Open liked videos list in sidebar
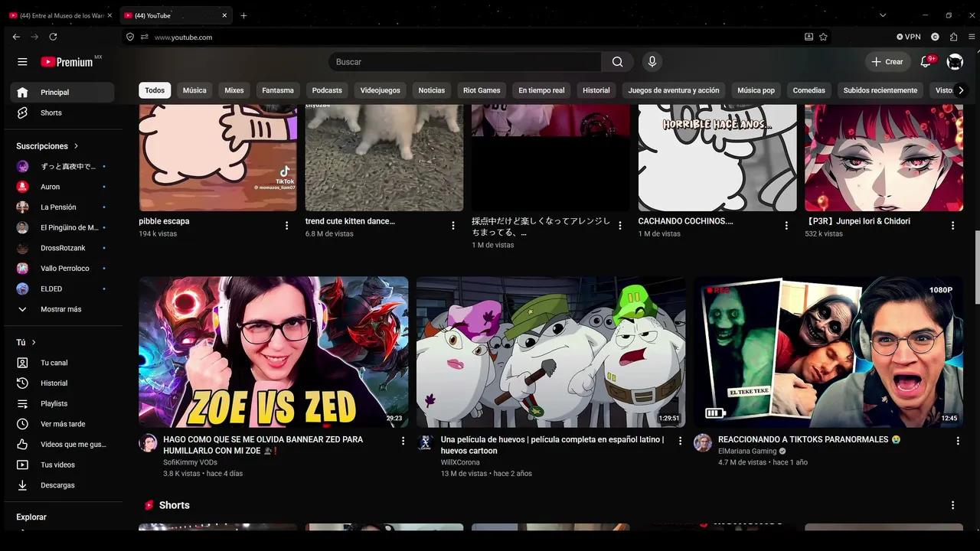This screenshot has height=551, width=980. point(62,445)
